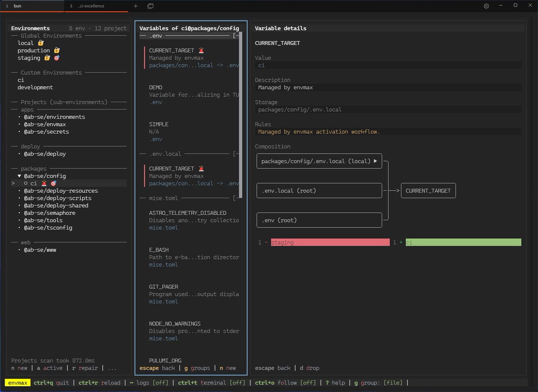Select the production global environment

point(34,51)
